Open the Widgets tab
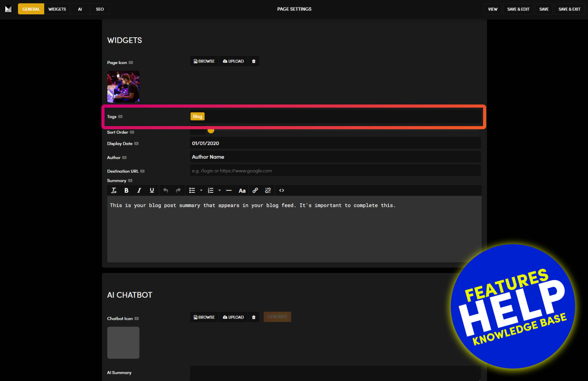 (x=57, y=9)
